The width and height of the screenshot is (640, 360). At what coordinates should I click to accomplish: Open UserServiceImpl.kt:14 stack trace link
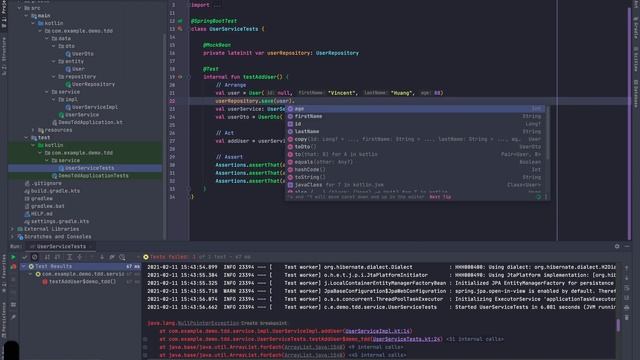click(x=377, y=331)
